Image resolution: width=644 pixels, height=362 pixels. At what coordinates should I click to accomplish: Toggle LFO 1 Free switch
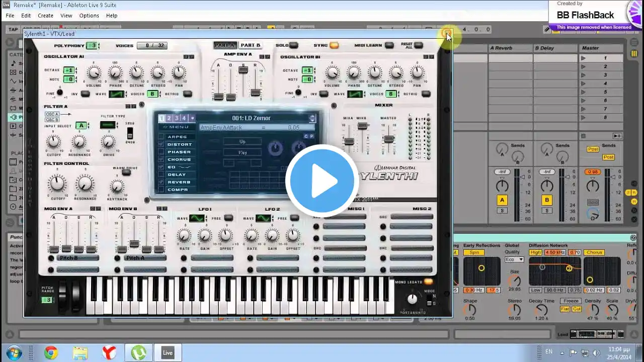[228, 218]
